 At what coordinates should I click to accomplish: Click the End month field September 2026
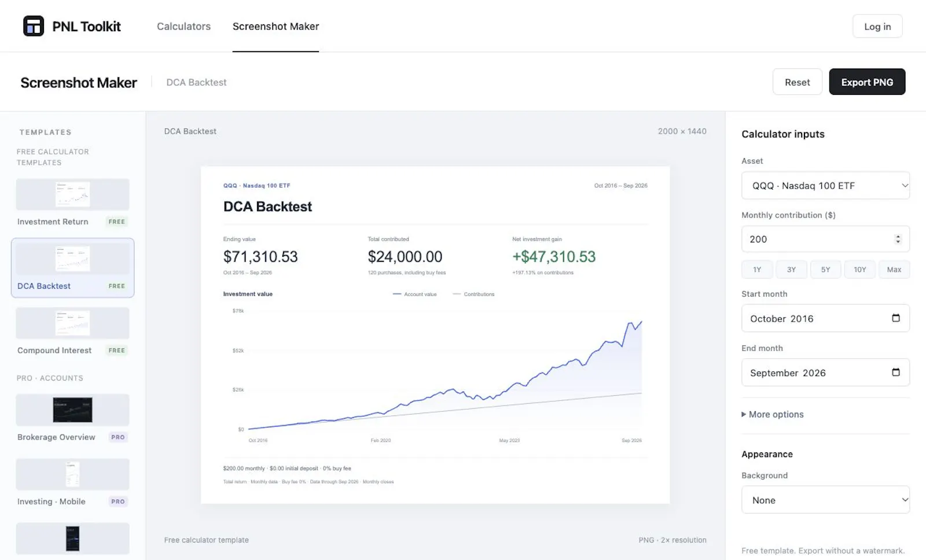825,373
